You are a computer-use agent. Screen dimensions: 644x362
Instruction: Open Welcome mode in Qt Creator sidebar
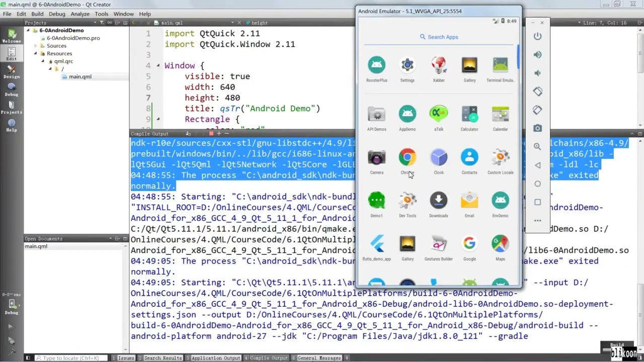click(x=12, y=37)
